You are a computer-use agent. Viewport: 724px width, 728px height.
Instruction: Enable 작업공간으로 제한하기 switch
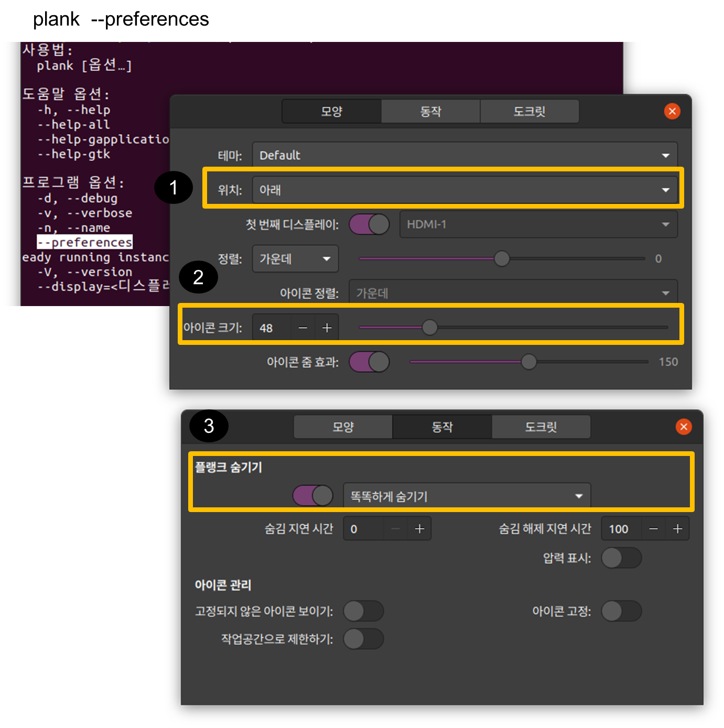(x=363, y=639)
